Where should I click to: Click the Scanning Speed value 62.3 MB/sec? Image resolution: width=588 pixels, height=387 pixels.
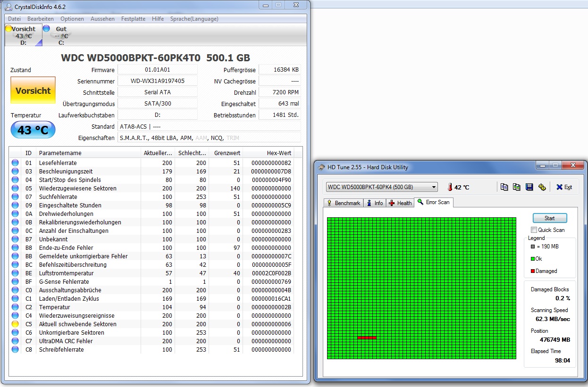click(x=553, y=319)
